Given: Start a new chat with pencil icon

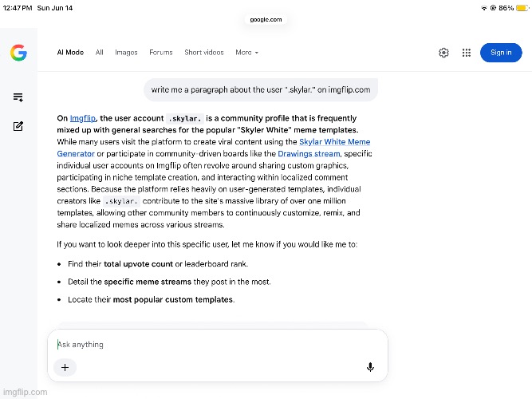Looking at the screenshot, I should pos(18,126).
